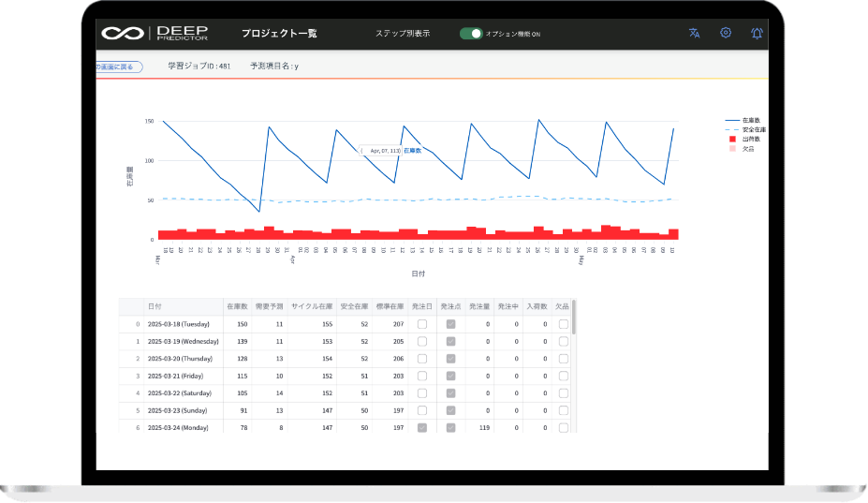Click the pink 欠品 legend swatch
Screen dimensions: 868x503
point(733,148)
